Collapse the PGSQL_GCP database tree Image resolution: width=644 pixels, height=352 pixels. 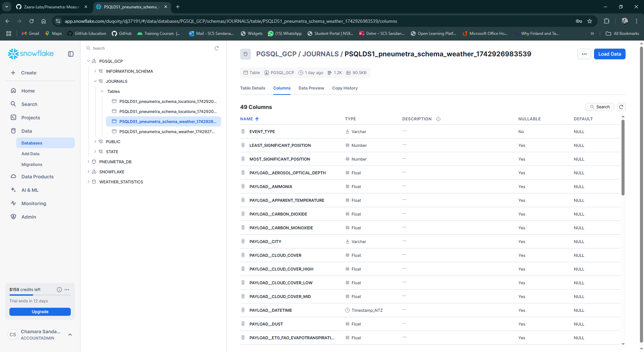coord(89,61)
